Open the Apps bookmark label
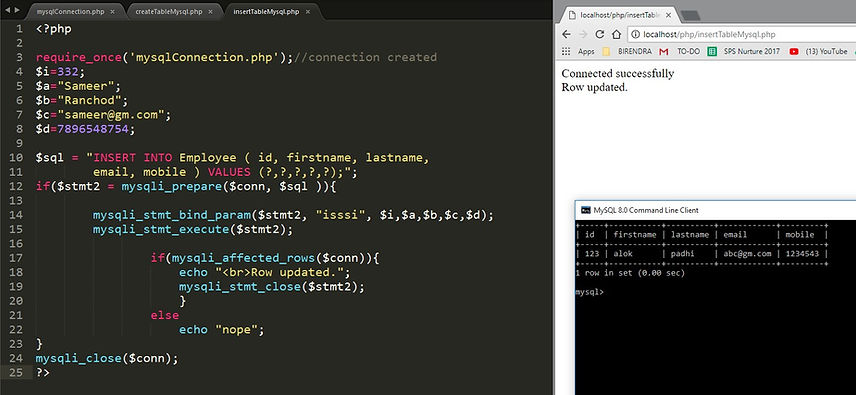 click(x=586, y=51)
